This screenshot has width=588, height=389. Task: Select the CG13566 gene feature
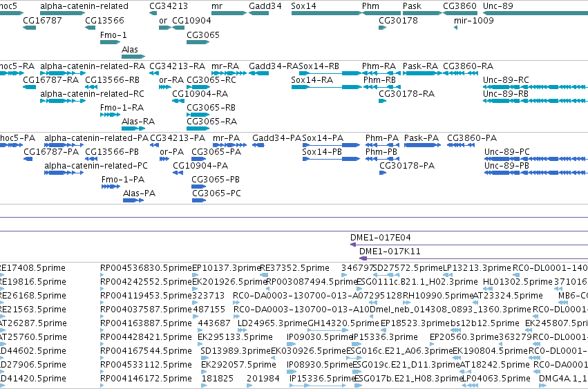pyautogui.click(x=91, y=28)
